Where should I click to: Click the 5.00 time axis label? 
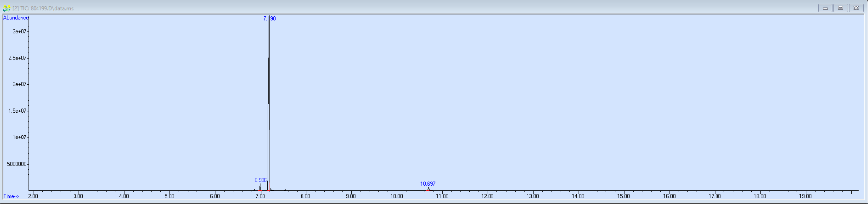point(169,196)
